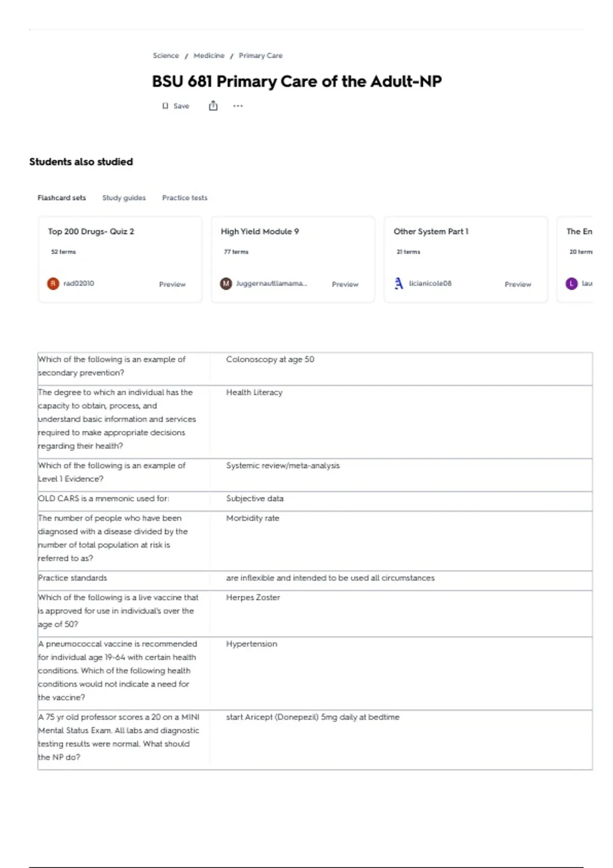Select the OLD CARS mnemonic term row

(x=315, y=499)
